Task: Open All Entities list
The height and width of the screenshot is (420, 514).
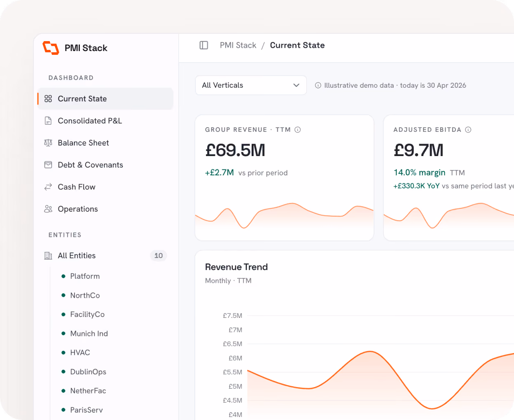Action: [105, 256]
